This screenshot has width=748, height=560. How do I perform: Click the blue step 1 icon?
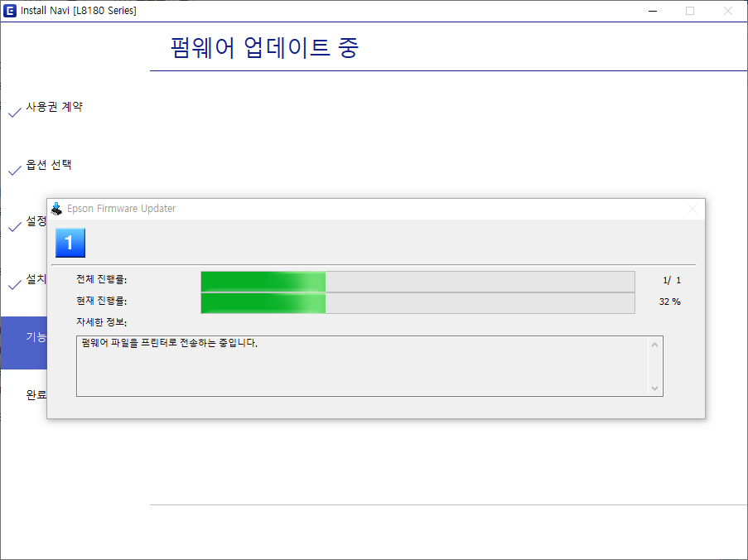70,243
